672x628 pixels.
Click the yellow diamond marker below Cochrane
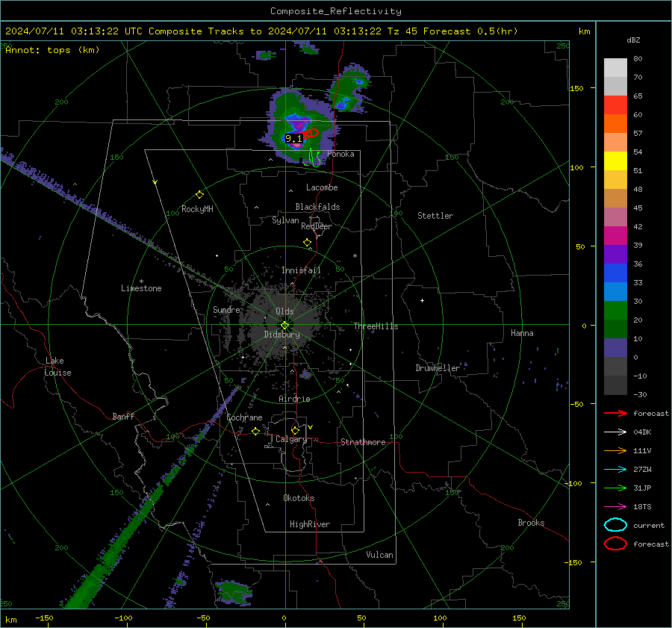click(255, 431)
